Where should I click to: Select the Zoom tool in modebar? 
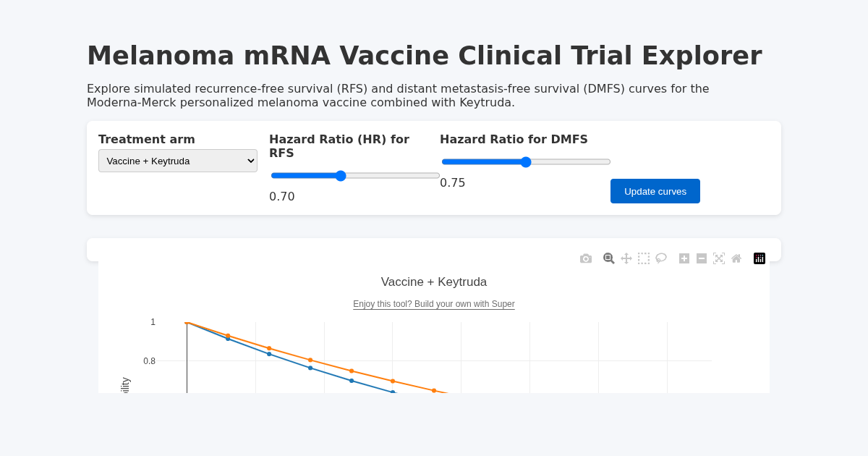coord(609,258)
